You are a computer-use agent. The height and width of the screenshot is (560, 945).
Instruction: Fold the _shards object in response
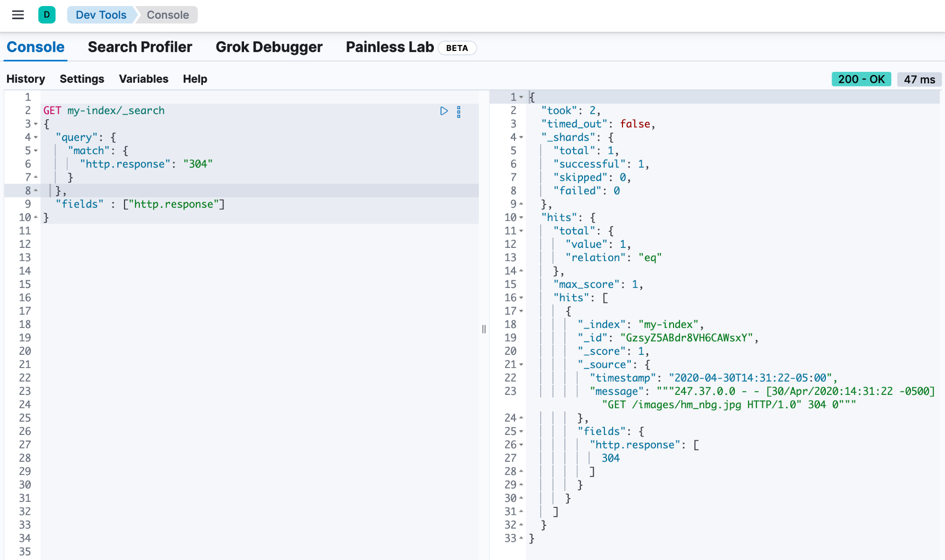(521, 138)
